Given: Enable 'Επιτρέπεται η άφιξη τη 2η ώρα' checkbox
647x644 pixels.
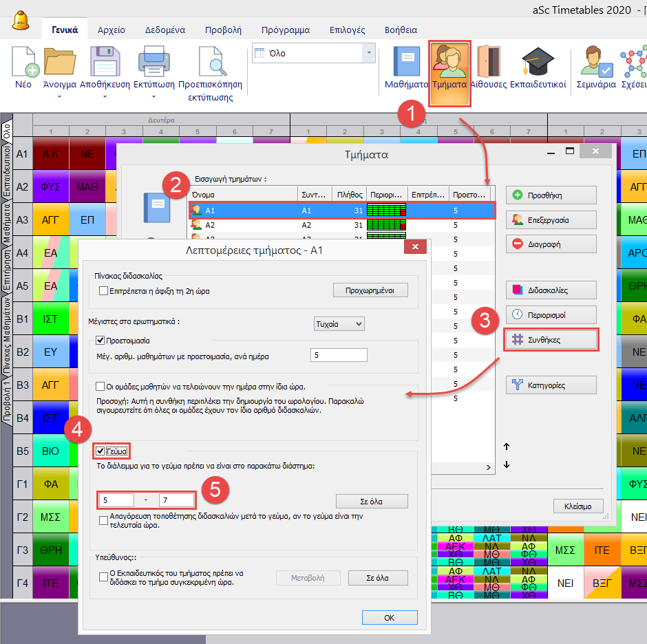Looking at the screenshot, I should coord(103,291).
